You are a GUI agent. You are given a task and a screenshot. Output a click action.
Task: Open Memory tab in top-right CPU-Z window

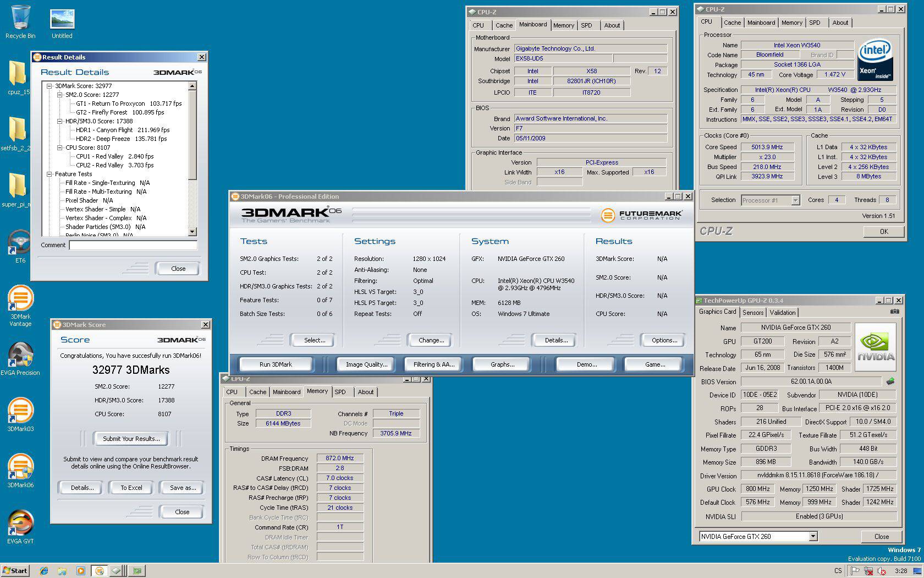click(x=791, y=23)
